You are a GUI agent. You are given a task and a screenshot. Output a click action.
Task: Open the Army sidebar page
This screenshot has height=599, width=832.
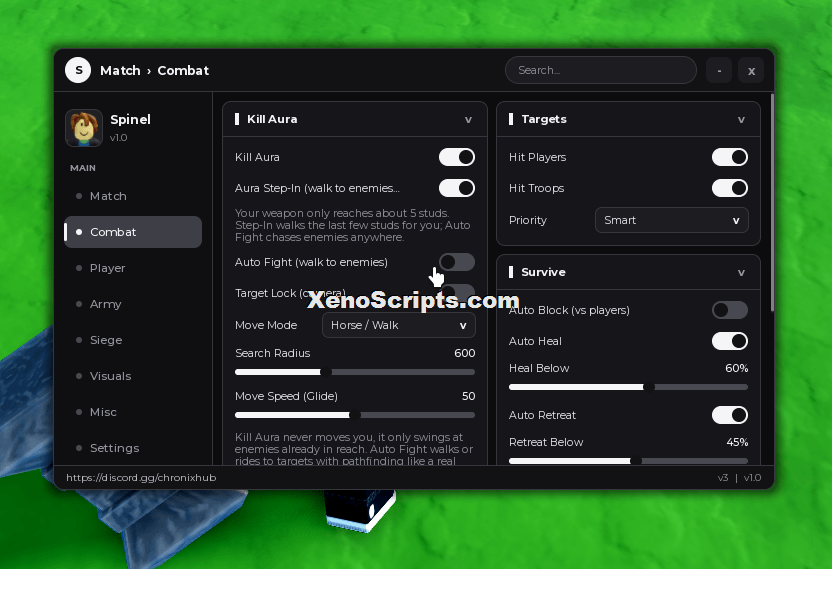tap(133, 304)
